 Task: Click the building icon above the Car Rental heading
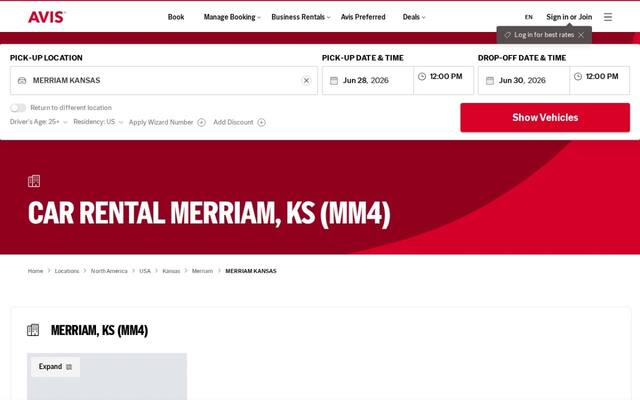[34, 181]
